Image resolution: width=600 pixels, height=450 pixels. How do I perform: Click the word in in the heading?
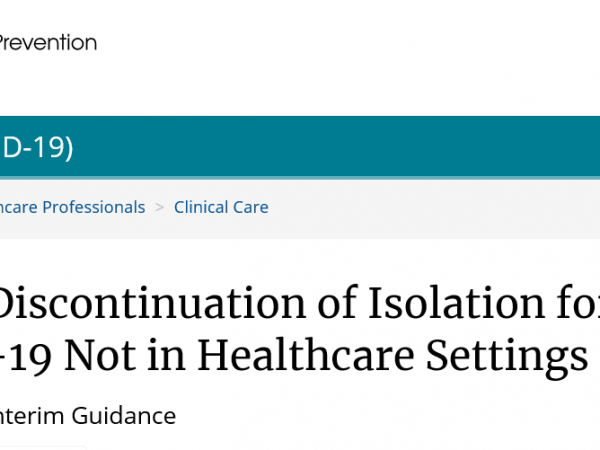(167, 356)
